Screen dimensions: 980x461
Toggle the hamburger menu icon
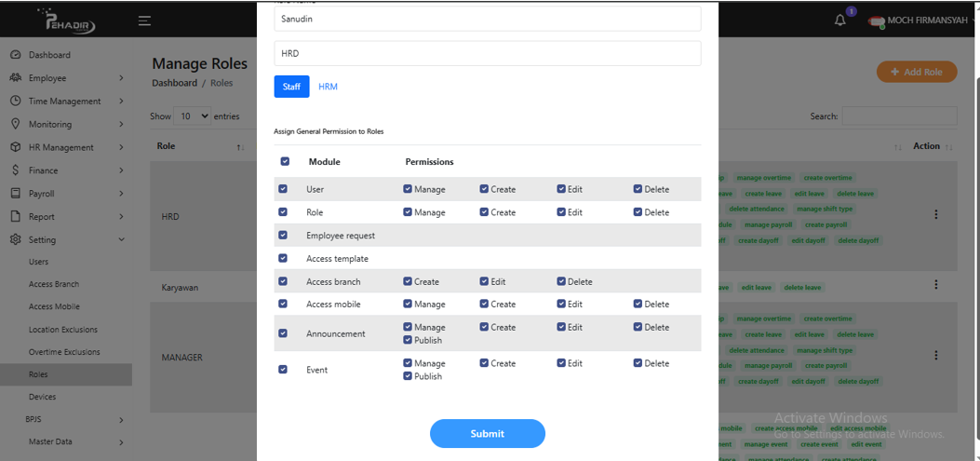[144, 20]
